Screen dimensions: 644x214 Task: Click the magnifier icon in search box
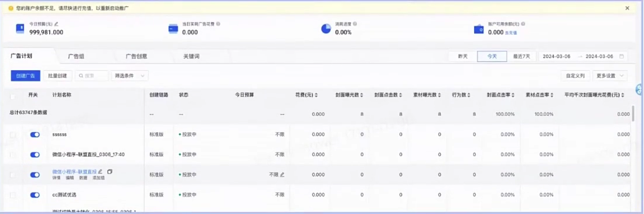tap(81, 76)
